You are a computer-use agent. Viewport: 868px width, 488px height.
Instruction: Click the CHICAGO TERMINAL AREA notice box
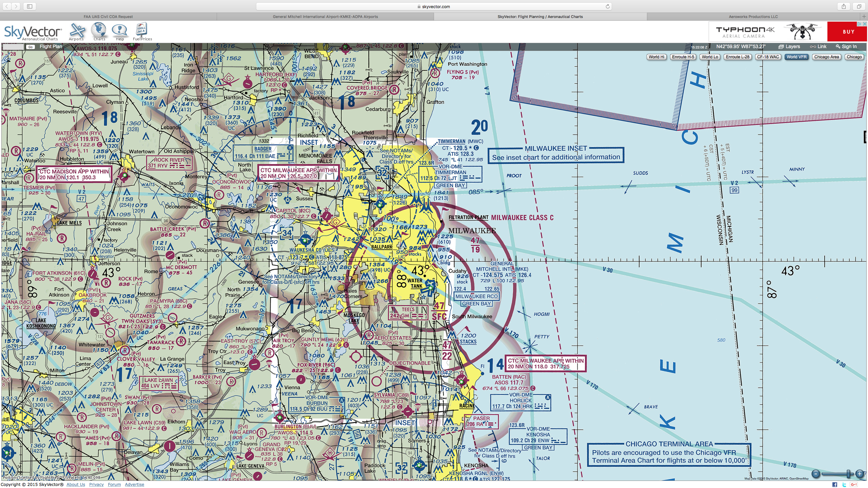[669, 454]
